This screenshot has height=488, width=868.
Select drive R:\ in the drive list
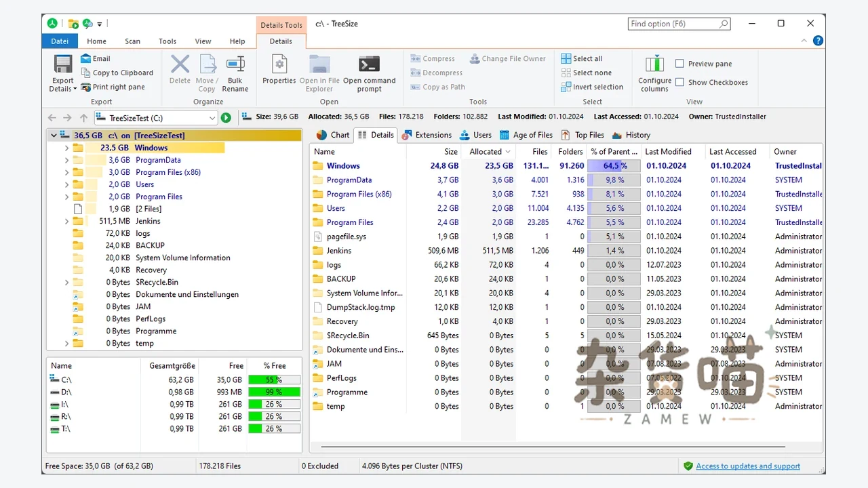174,417
